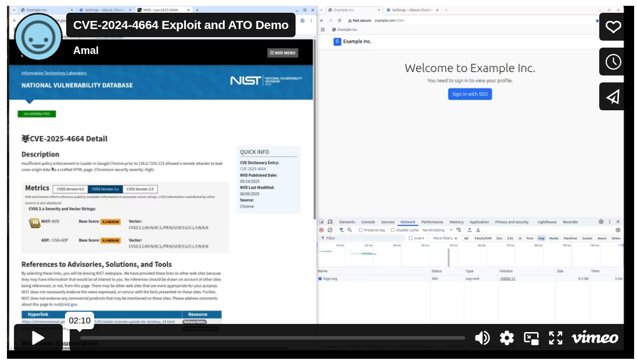Enable the Preserve log checkbox
The height and width of the screenshot is (364, 637).
361,230
